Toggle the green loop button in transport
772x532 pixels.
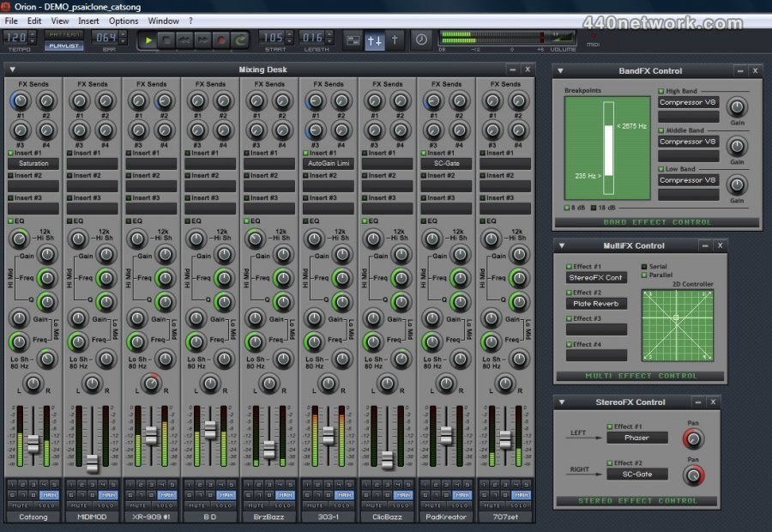click(240, 40)
